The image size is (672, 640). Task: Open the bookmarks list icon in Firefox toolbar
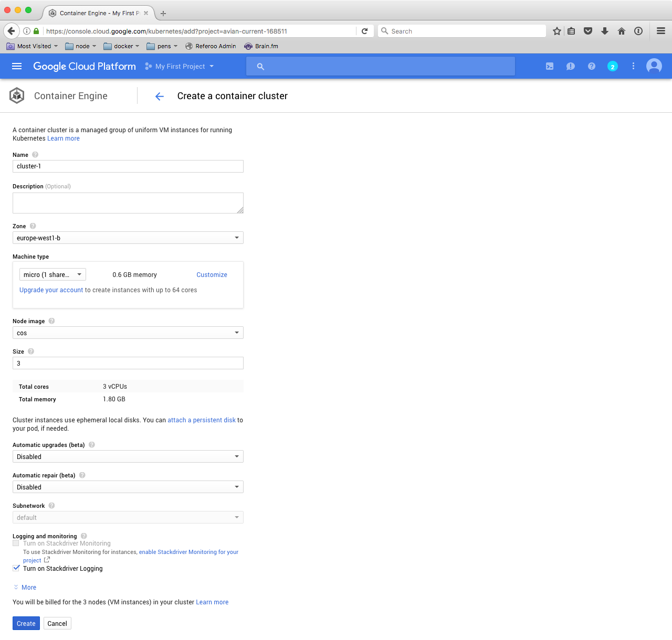[572, 31]
